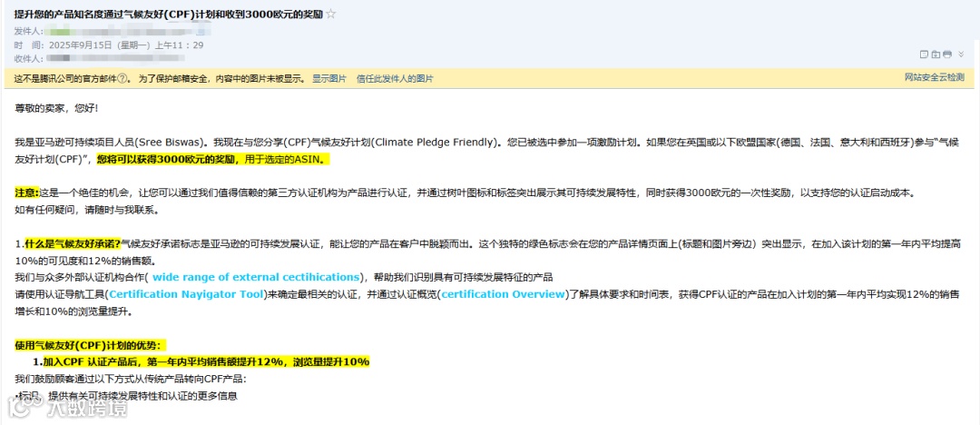Print this email via printer icon
Screen dimensions: 980x425
click(x=946, y=54)
